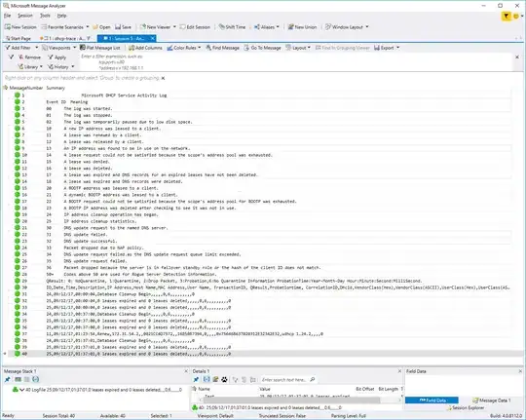Click the circular icon in Message Stack toolbar
The height and width of the screenshot is (420, 526).
[36, 380]
